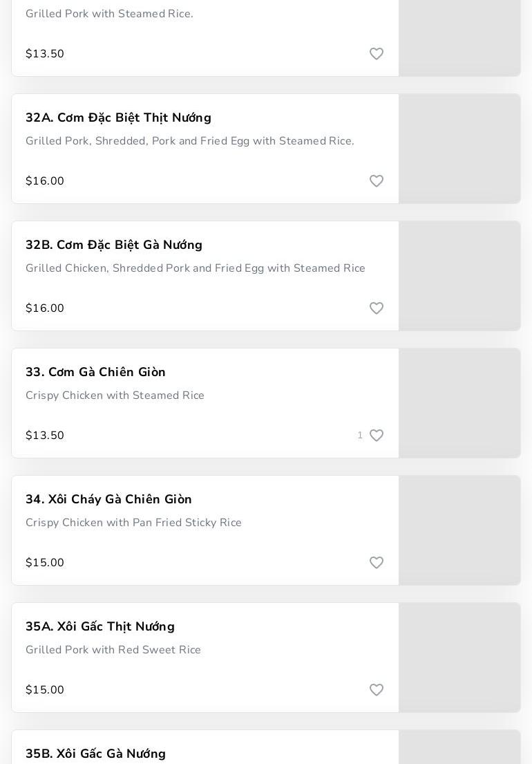This screenshot has height=764, width=532.
Task: Open 34. Xôi Cháy Gà Chiên Giòn title
Action: [108, 499]
